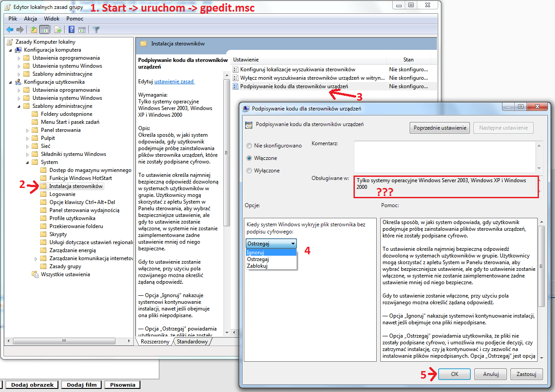The width and height of the screenshot is (555, 392).
Task: Select the Włączone radio button
Action: point(249,158)
